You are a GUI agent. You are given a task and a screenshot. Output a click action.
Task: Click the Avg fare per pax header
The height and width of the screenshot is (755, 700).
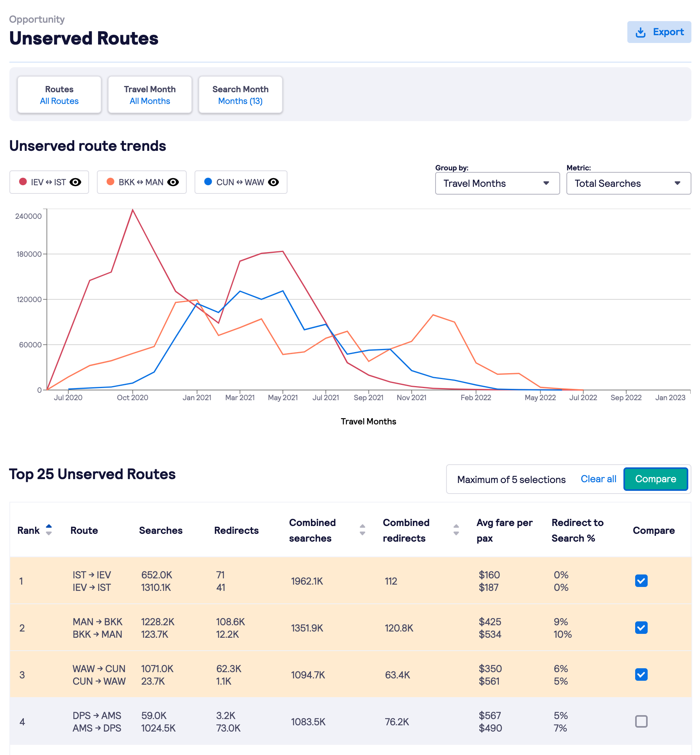504,530
